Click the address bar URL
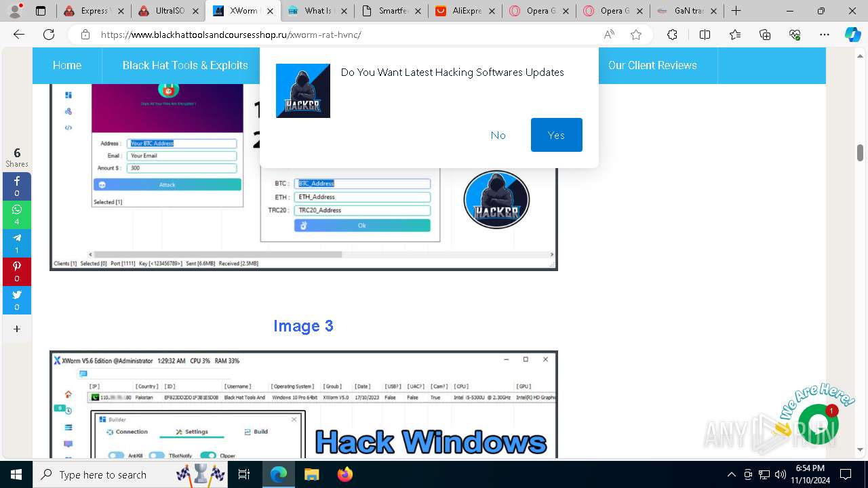 pyautogui.click(x=231, y=35)
